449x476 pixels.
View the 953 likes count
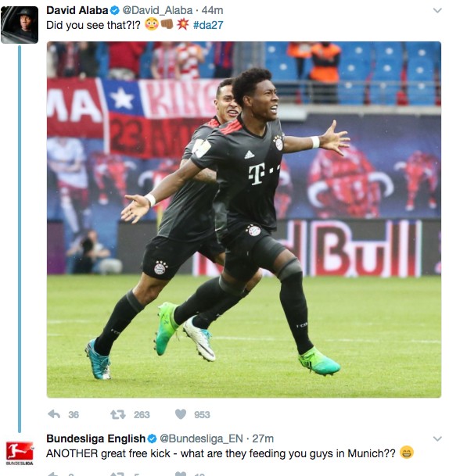(x=202, y=415)
